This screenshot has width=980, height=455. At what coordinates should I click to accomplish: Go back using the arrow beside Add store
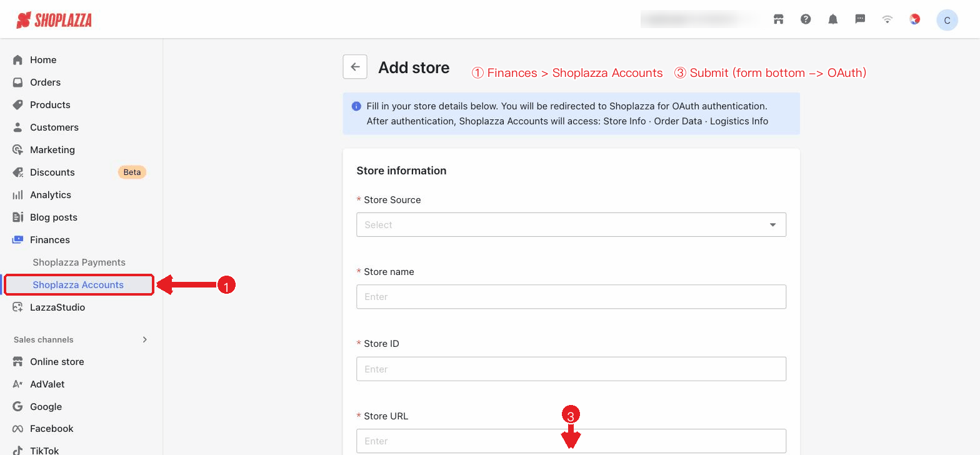point(355,67)
